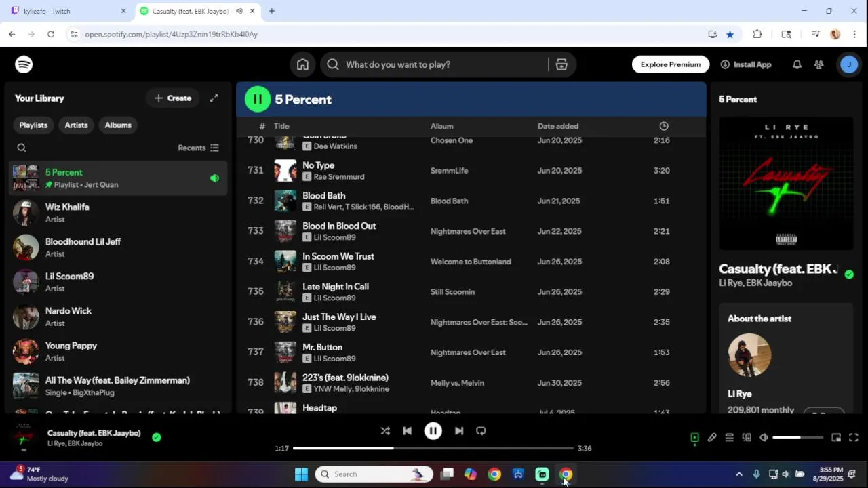Mute the volume

click(764, 438)
